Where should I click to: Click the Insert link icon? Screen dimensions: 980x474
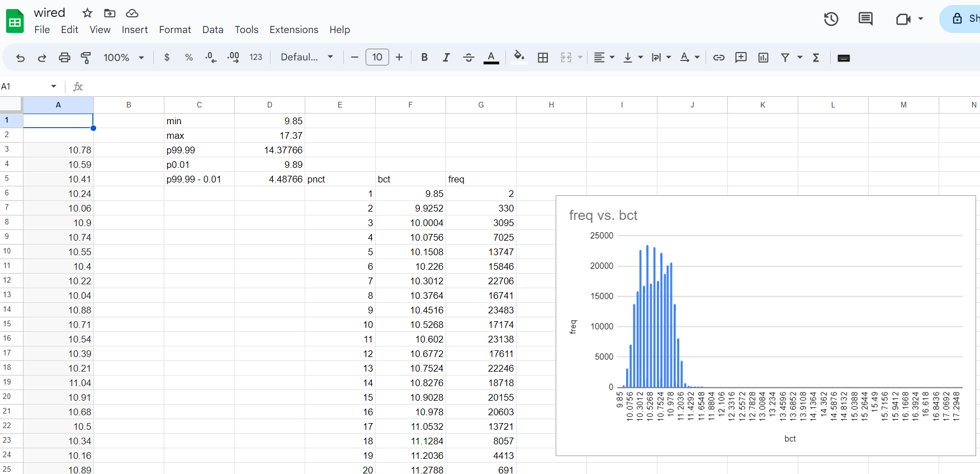coord(719,58)
